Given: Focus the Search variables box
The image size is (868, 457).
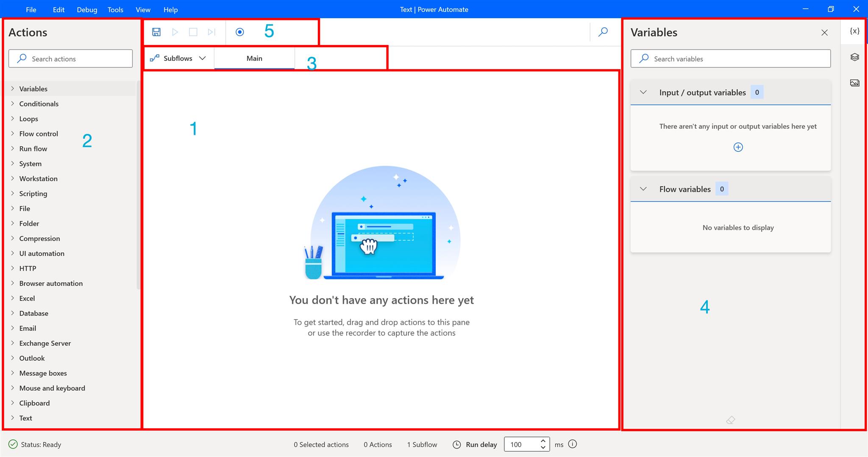Looking at the screenshot, I should [730, 59].
